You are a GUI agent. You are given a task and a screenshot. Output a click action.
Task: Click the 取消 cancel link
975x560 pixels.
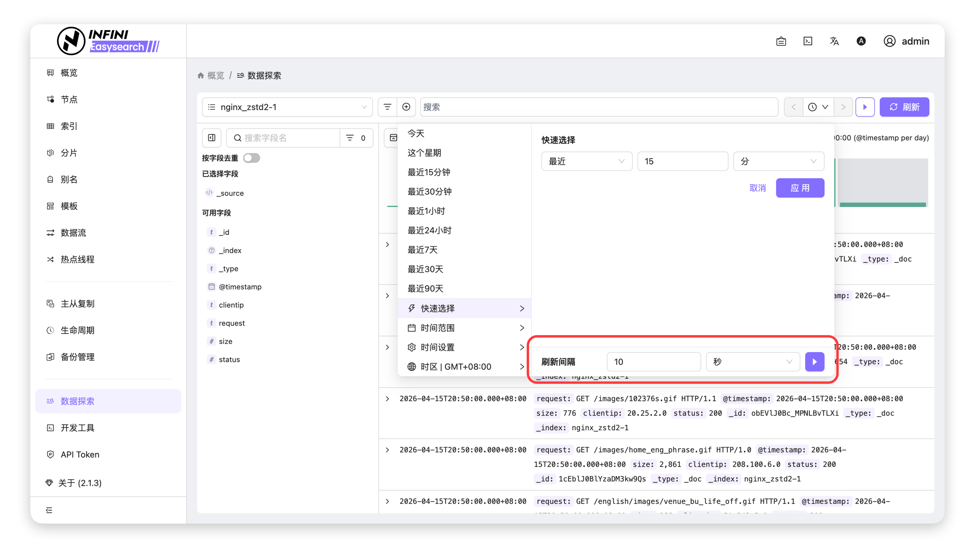[x=758, y=188]
